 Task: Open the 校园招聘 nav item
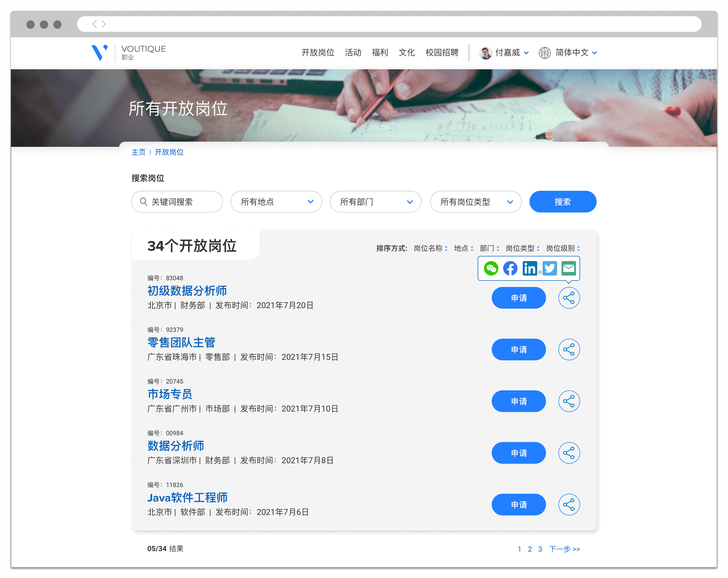click(x=442, y=53)
